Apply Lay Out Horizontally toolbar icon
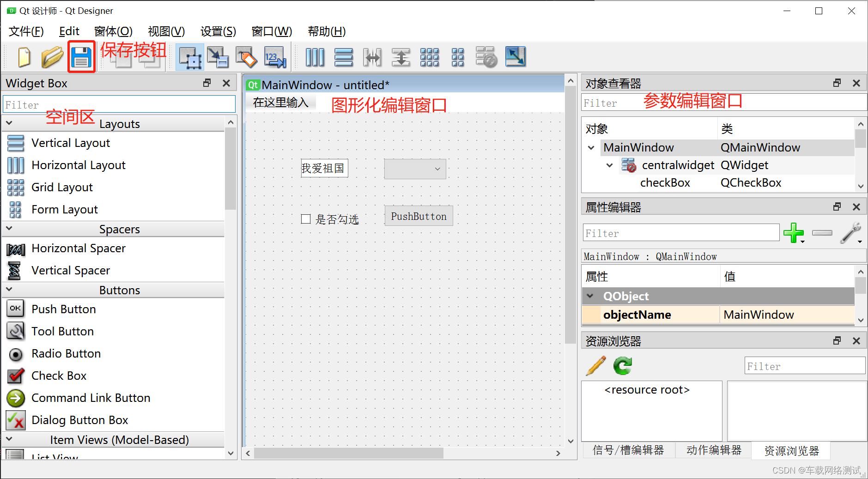 coord(315,57)
